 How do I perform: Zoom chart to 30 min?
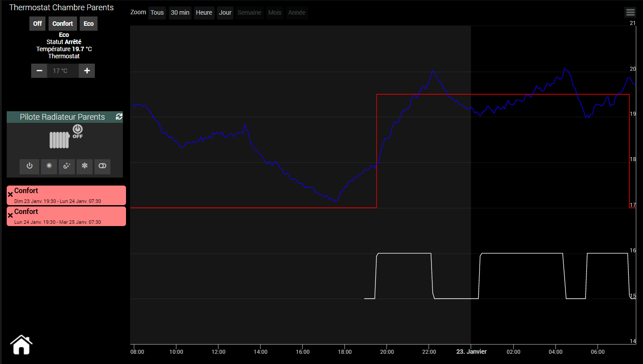click(180, 12)
